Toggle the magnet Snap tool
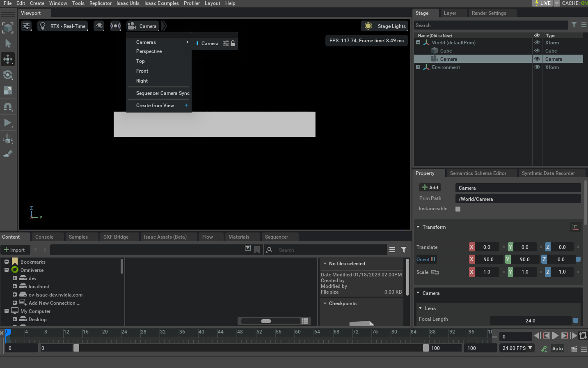This screenshot has width=588, height=368. pos(8,106)
